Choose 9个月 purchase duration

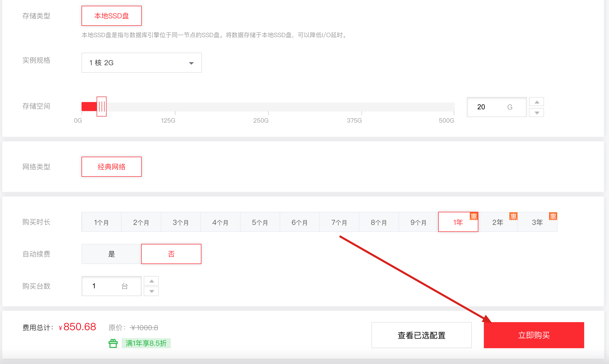coord(419,222)
